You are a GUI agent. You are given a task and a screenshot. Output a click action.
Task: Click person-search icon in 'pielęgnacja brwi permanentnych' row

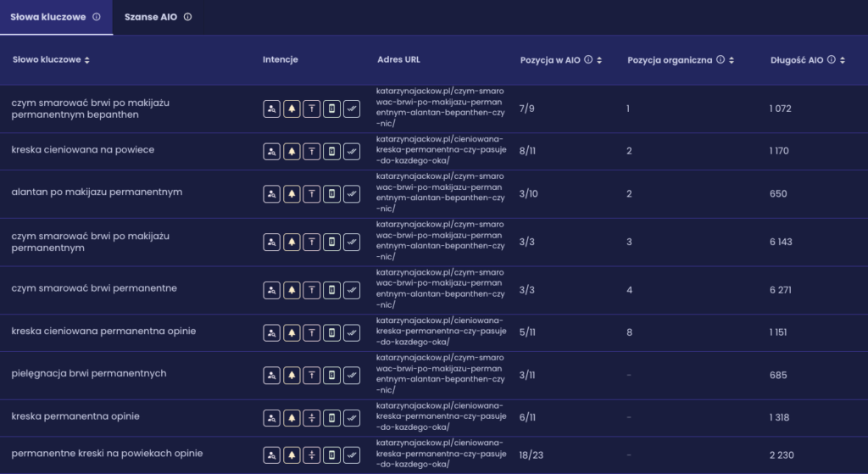271,376
